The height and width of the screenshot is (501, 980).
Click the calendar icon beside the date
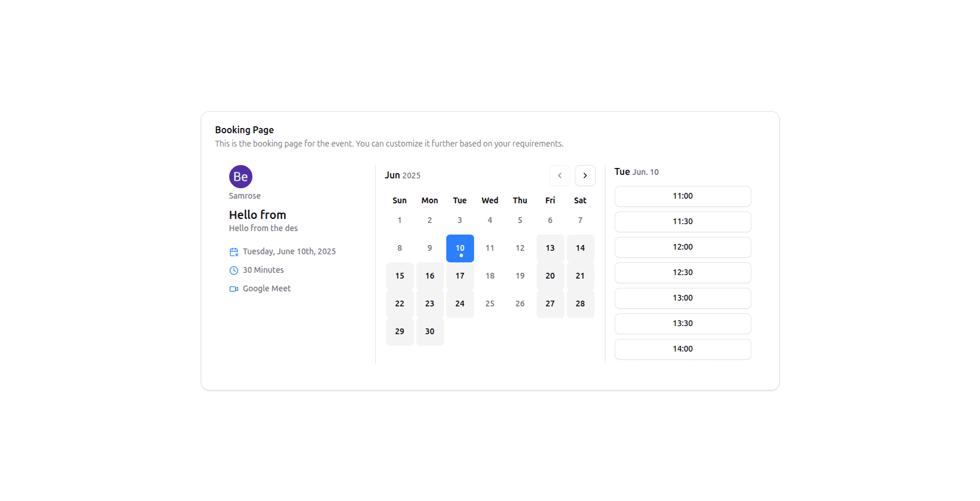click(x=234, y=252)
